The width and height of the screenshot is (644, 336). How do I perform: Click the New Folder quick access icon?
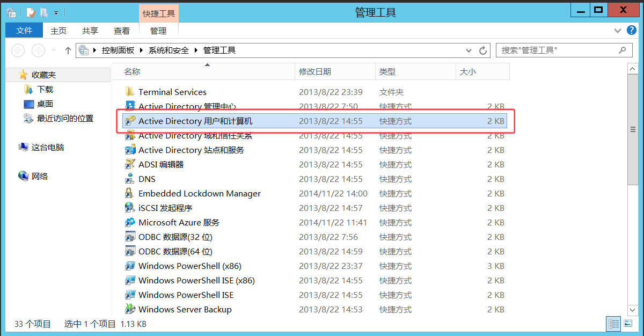(44, 12)
